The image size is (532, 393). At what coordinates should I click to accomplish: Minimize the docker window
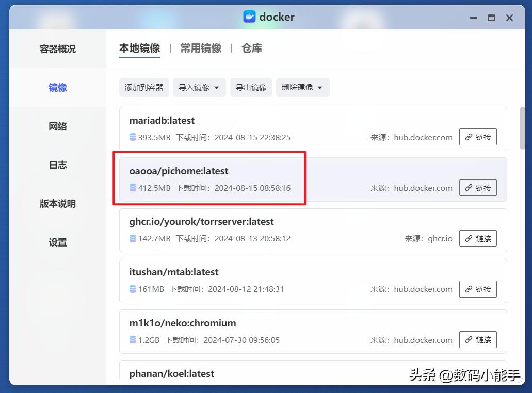coord(473,18)
